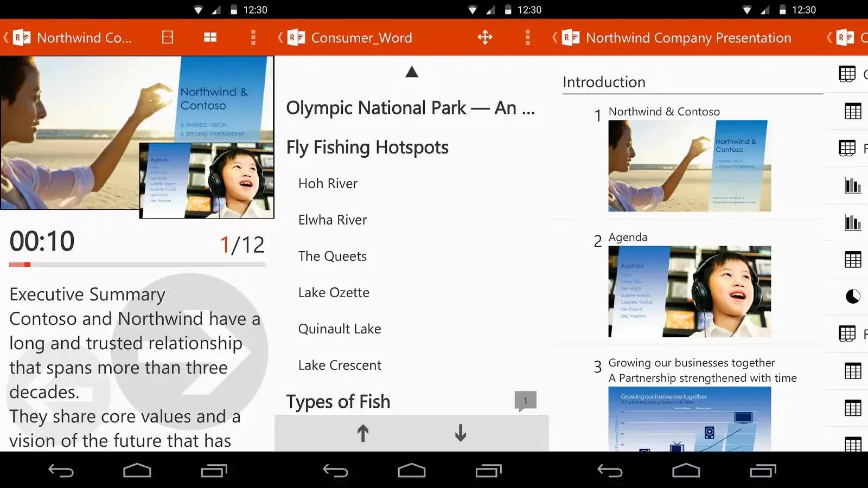Viewport: 868px width, 488px height.
Task: Open the laser pointer view icon in Northwind Co... toolbar
Action: coord(168,37)
